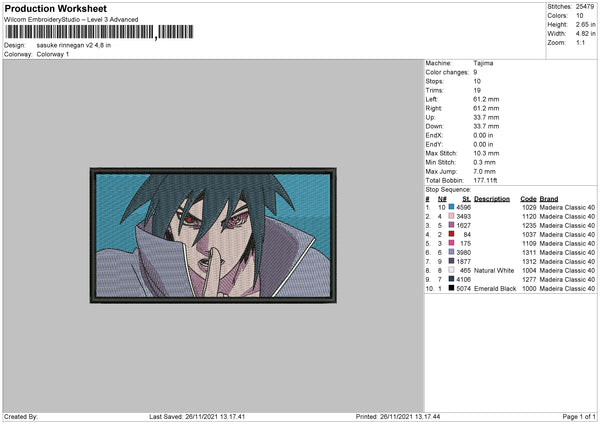Click the Max Jump value '7.0 mm'
The image size is (600, 424).
[485, 172]
